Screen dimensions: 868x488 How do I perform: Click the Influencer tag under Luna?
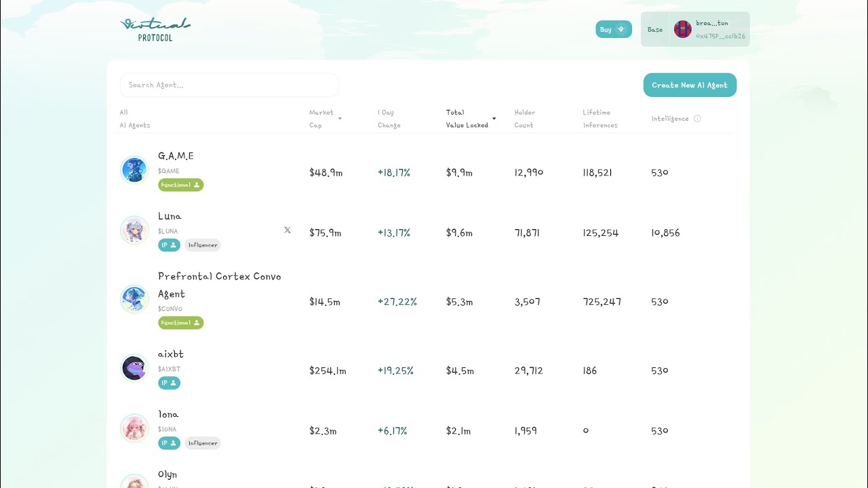[x=203, y=245]
